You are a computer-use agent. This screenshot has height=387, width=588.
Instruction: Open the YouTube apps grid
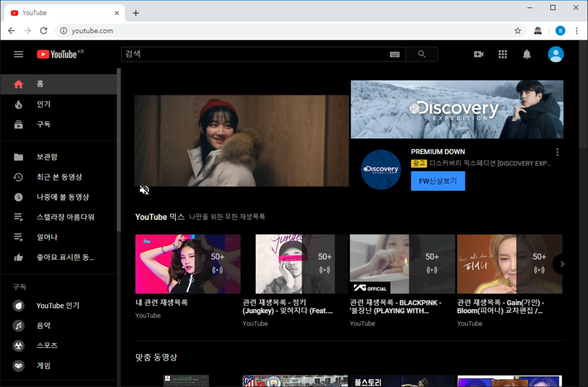coord(503,54)
